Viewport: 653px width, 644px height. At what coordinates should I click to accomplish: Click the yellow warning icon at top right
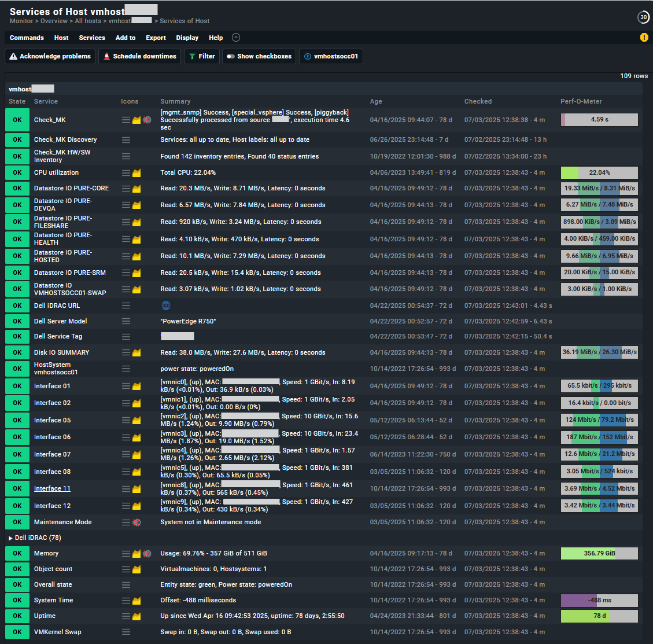pyautogui.click(x=644, y=38)
